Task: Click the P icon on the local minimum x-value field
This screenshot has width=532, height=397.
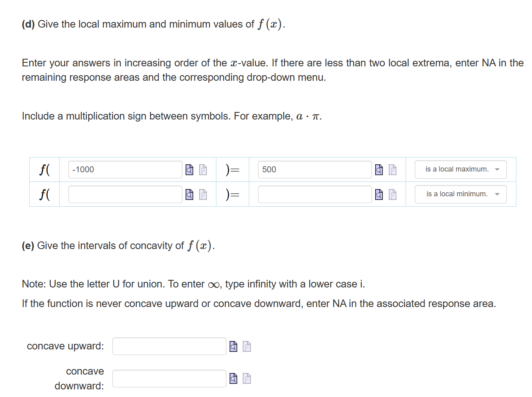Action: pos(202,194)
